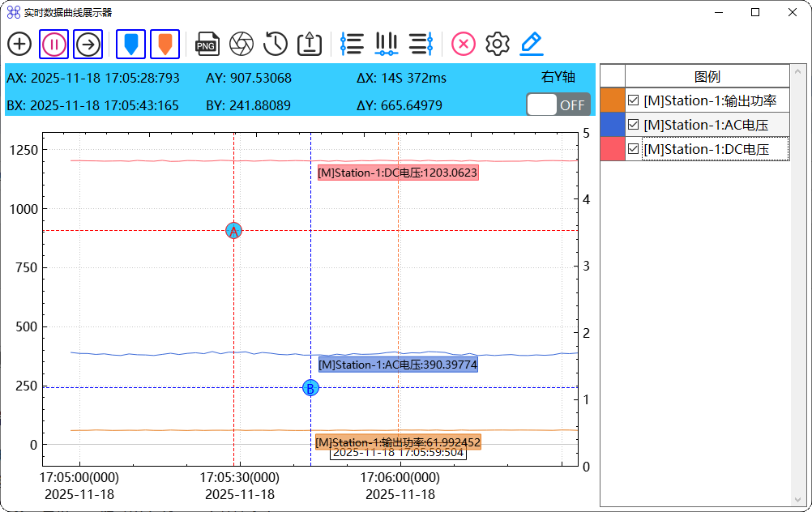Click the 图例 legend column header
Screen dimensions: 812x512
click(707, 77)
